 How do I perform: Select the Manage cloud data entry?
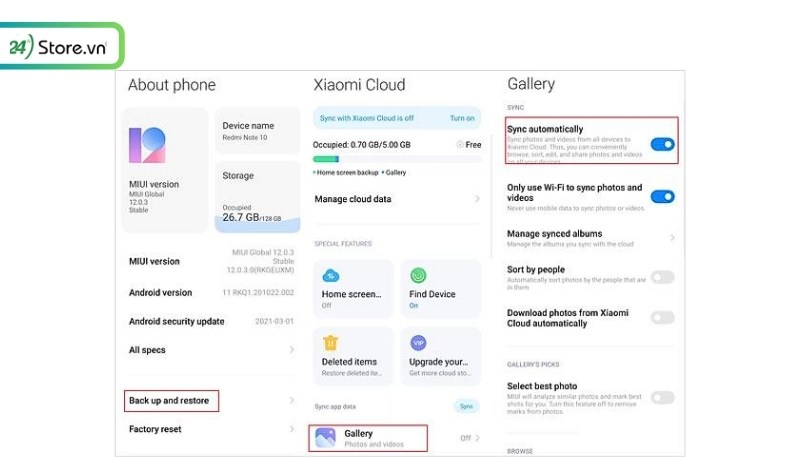[397, 199]
